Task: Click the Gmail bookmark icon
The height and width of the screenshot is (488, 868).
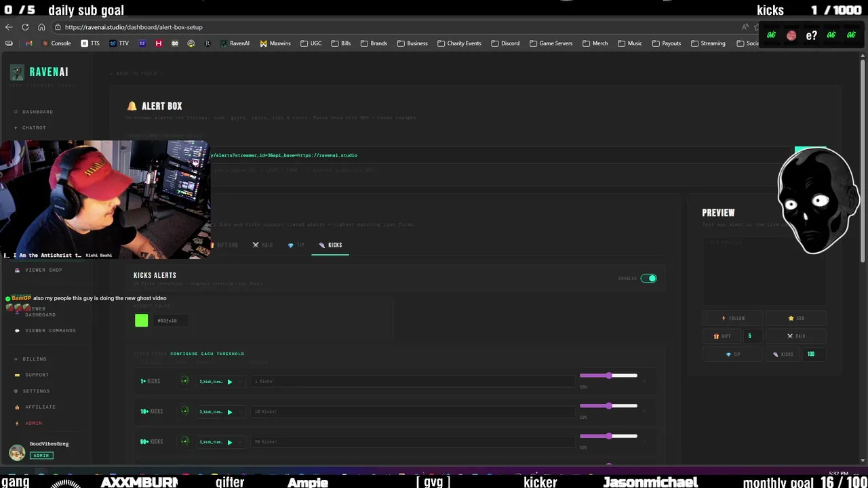Action: pos(28,43)
